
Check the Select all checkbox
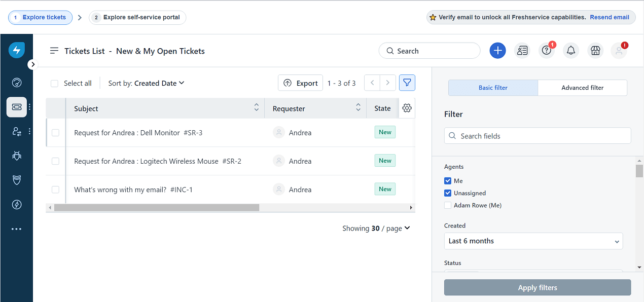coord(55,83)
